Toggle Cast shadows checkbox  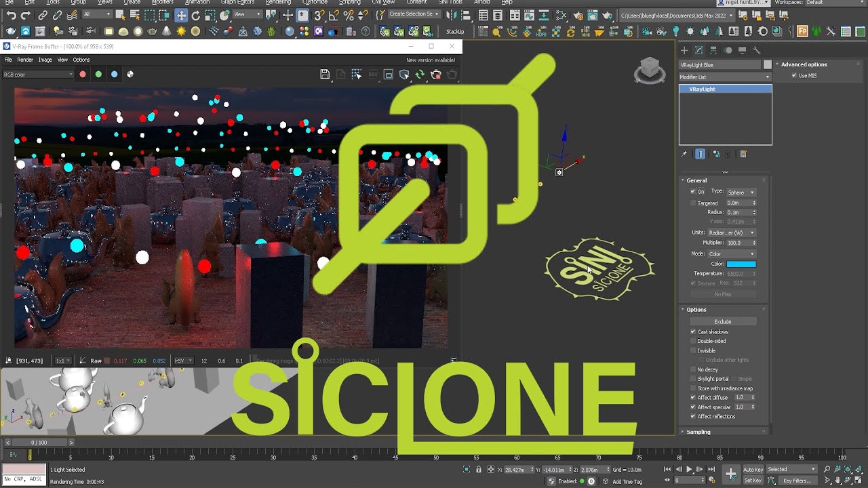coord(693,332)
